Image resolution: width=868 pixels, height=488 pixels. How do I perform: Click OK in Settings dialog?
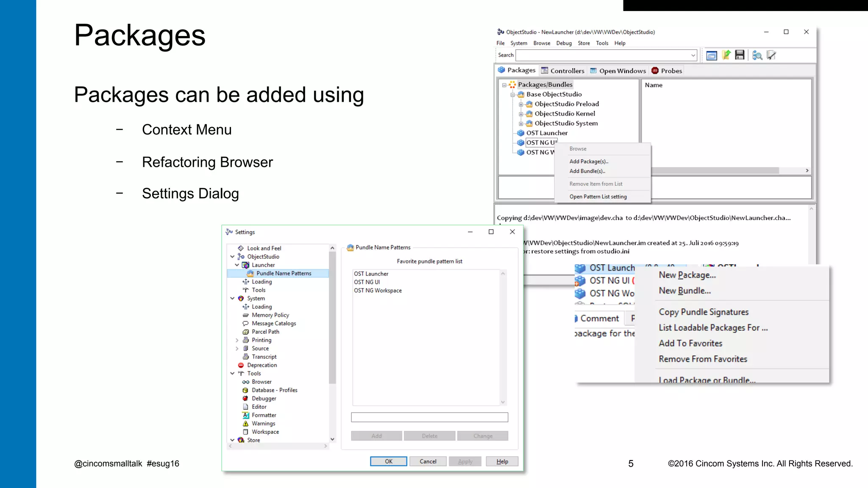click(x=389, y=461)
